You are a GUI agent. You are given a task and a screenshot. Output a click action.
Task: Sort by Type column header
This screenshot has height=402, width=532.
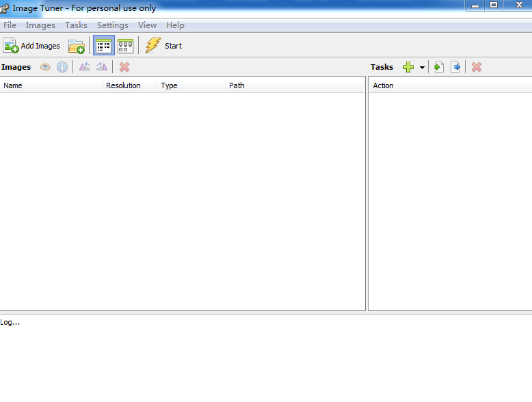pos(191,85)
